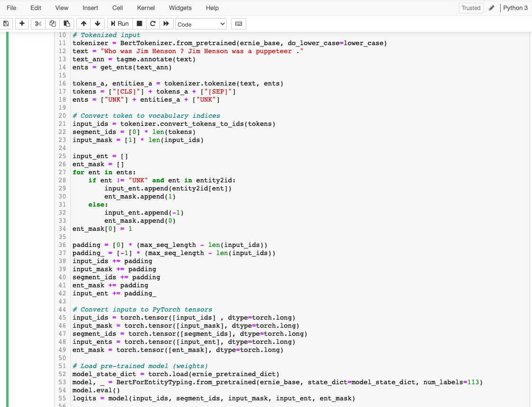The width and height of the screenshot is (532, 407).
Task: Click the Trusted notebook status button
Action: click(x=471, y=8)
